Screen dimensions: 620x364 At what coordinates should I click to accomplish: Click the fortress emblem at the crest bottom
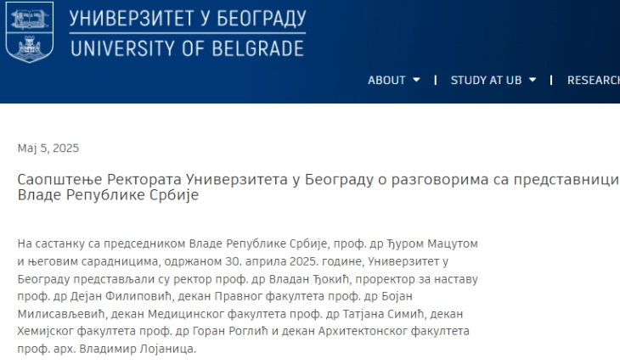30,46
